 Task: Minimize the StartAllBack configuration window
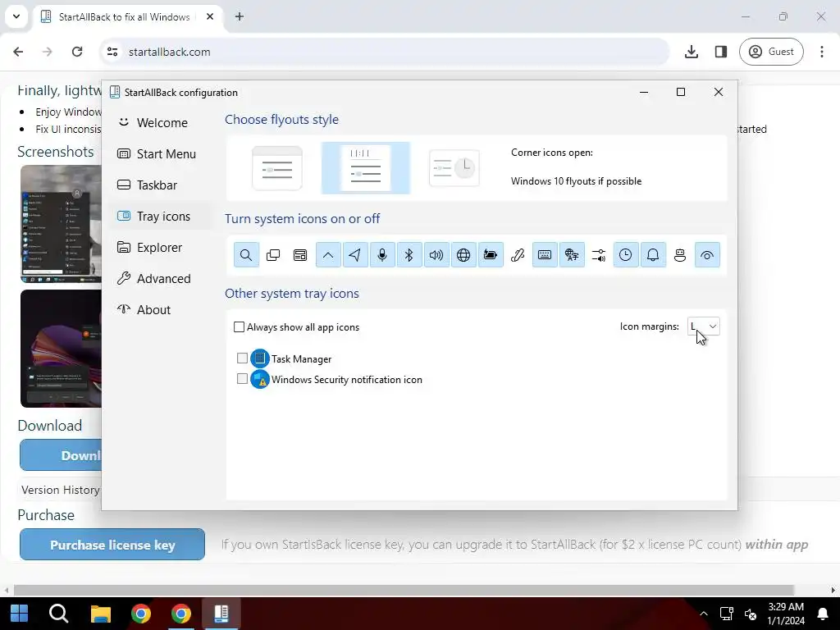(x=644, y=92)
